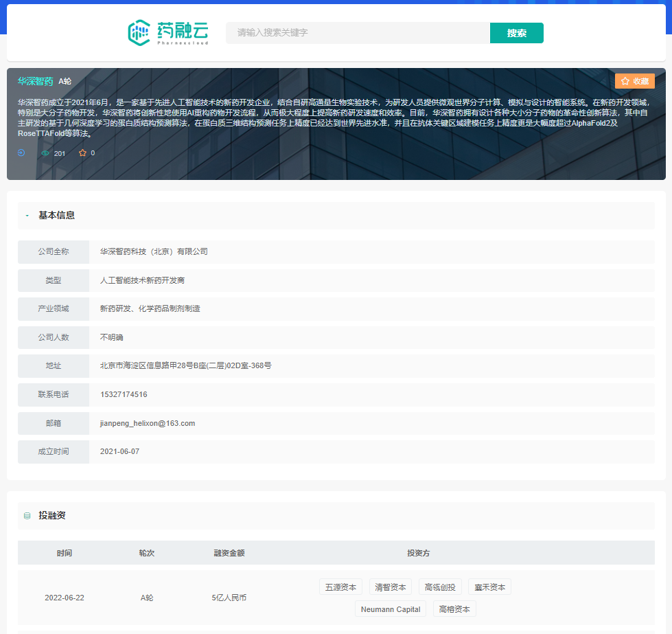Toggle the orange 收藏 favorite button
The height and width of the screenshot is (634, 672).
[x=634, y=81]
